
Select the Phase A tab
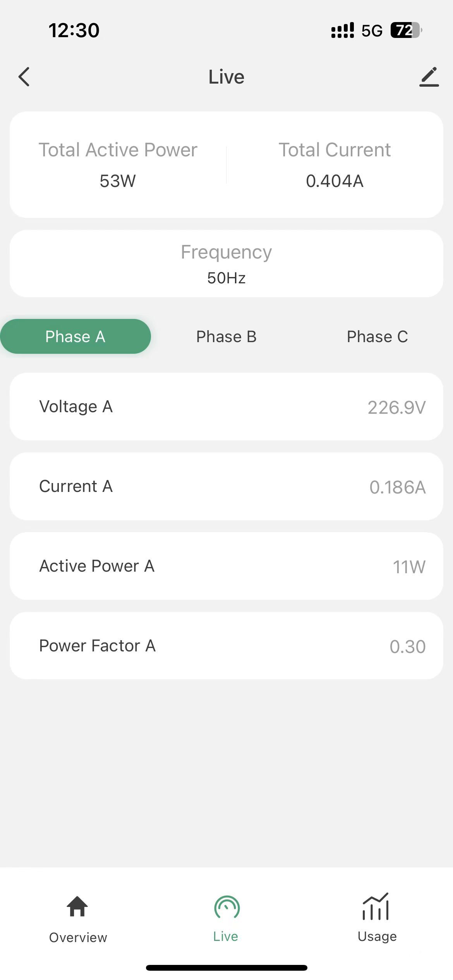coord(75,336)
